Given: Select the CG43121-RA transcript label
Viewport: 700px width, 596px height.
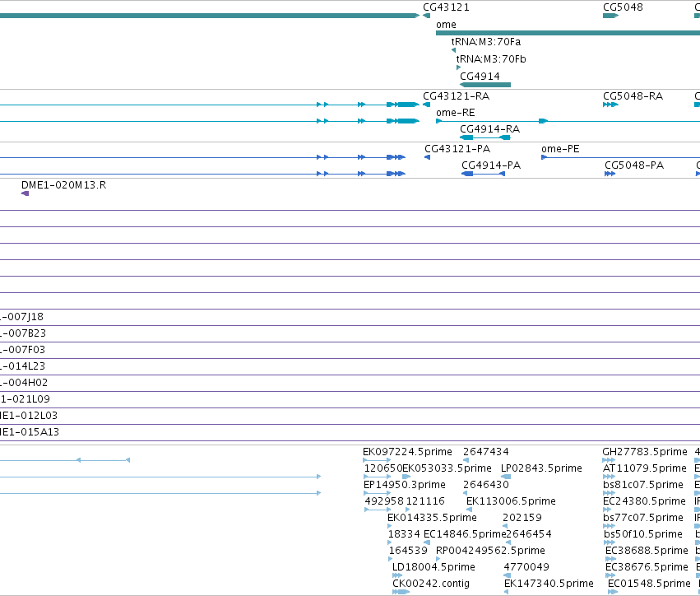Looking at the screenshot, I should point(457,96).
